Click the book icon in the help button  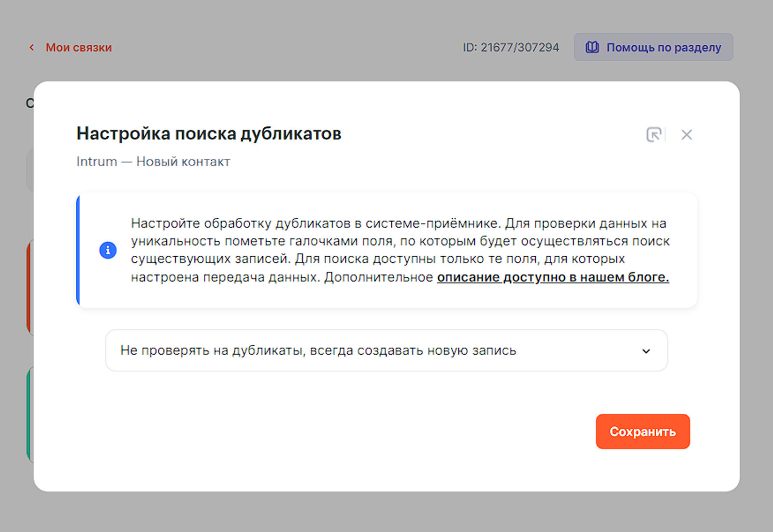pos(592,47)
